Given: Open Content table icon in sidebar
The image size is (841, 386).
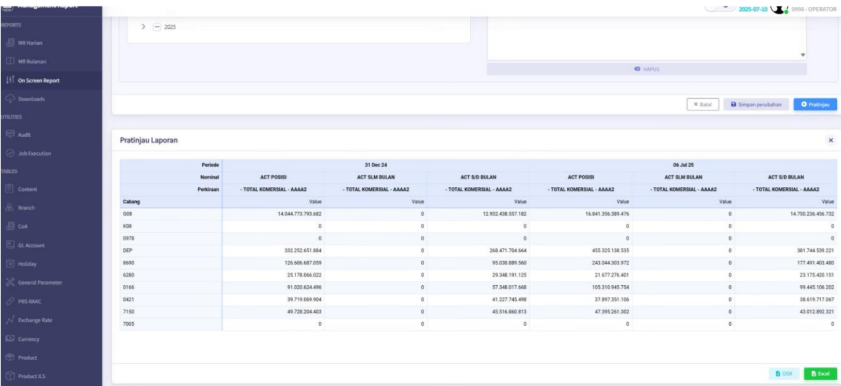Looking at the screenshot, I should tap(10, 189).
